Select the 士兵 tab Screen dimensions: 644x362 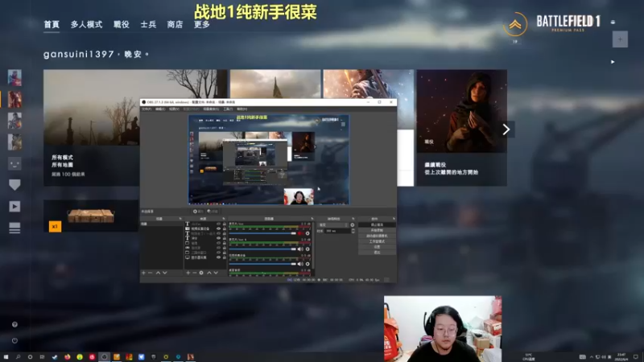pos(148,24)
